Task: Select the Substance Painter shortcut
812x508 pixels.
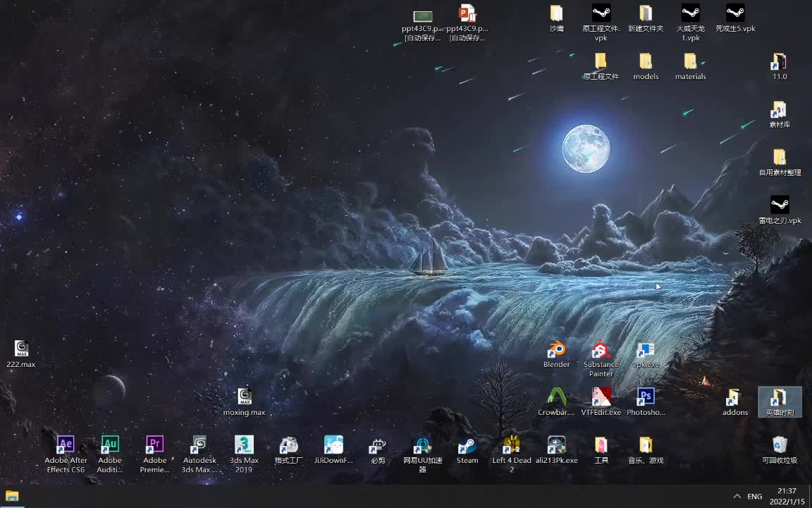Action: [x=601, y=358]
